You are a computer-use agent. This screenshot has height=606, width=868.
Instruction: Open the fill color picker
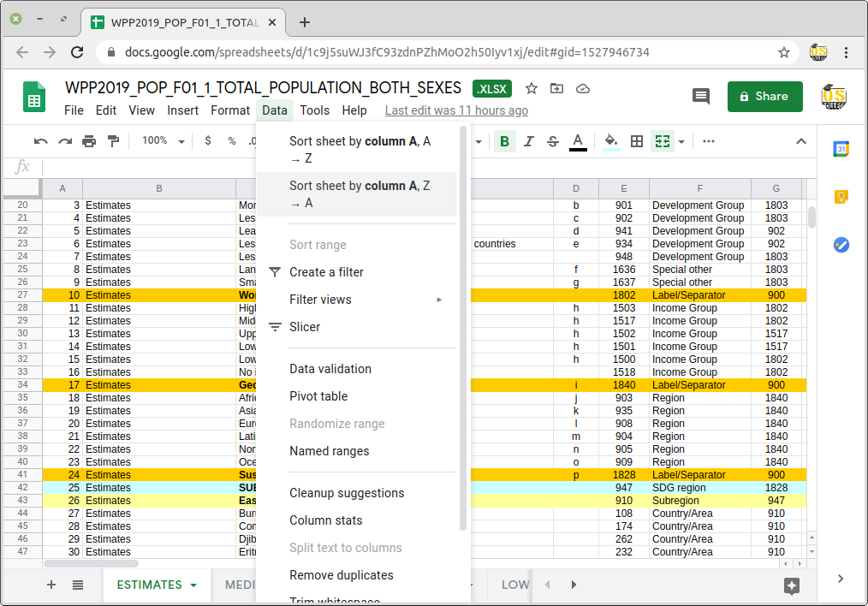coord(610,141)
